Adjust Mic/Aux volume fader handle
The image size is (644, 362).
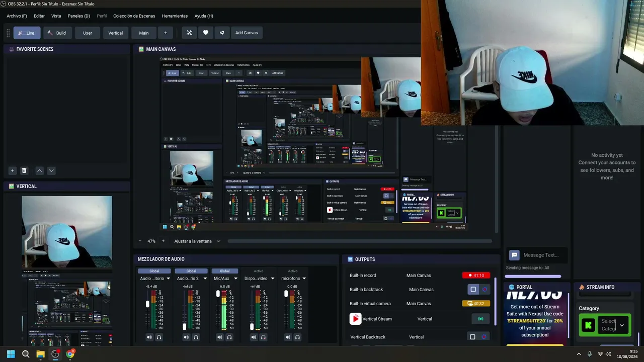218,294
